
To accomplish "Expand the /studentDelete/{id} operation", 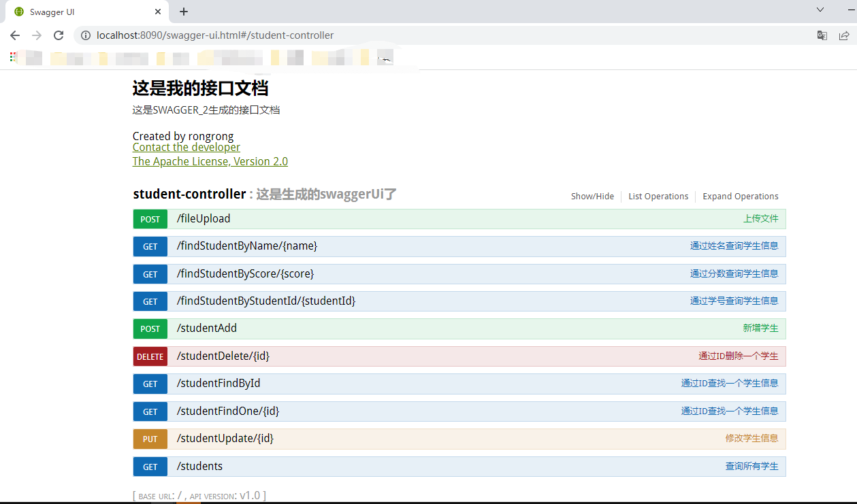I will pos(223,356).
